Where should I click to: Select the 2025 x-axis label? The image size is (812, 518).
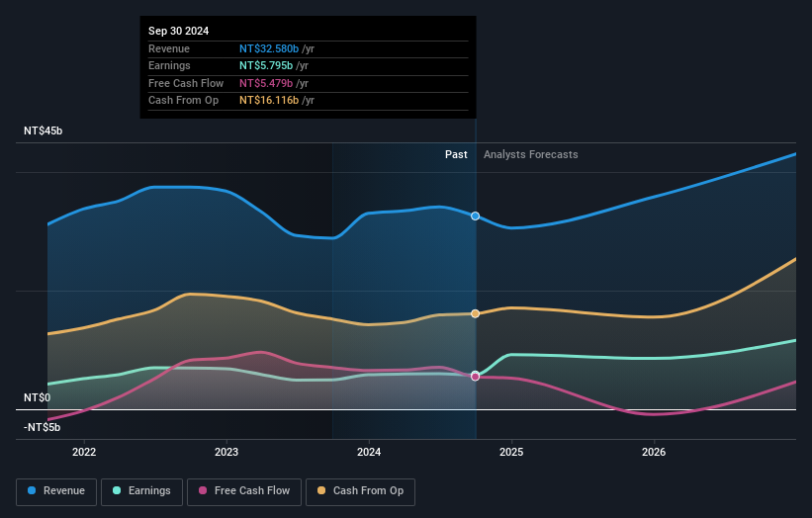(511, 452)
